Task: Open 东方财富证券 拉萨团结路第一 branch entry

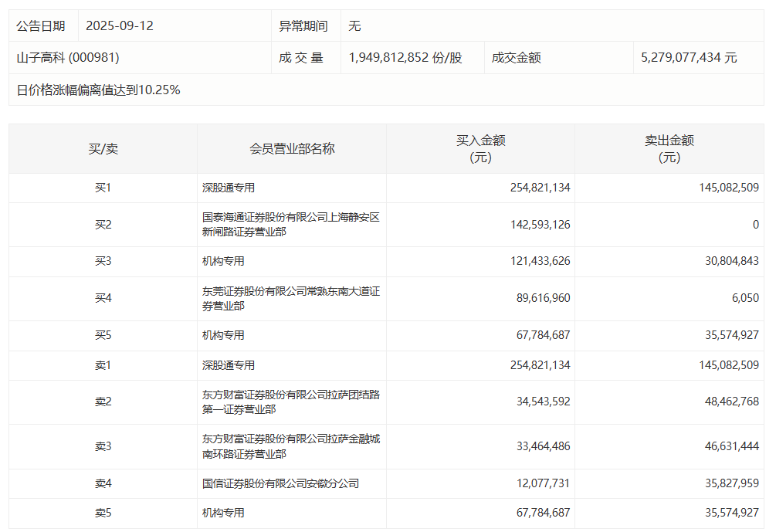Action: pos(291,402)
